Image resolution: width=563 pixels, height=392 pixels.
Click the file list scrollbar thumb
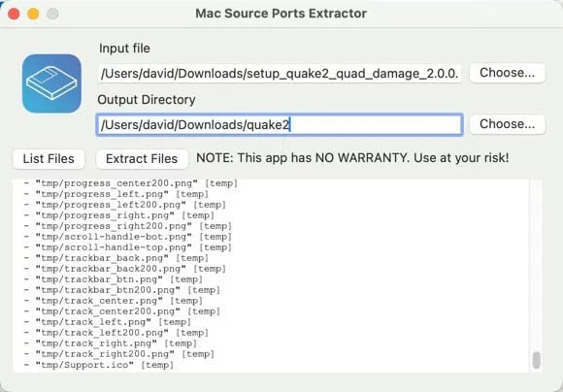(x=536, y=360)
